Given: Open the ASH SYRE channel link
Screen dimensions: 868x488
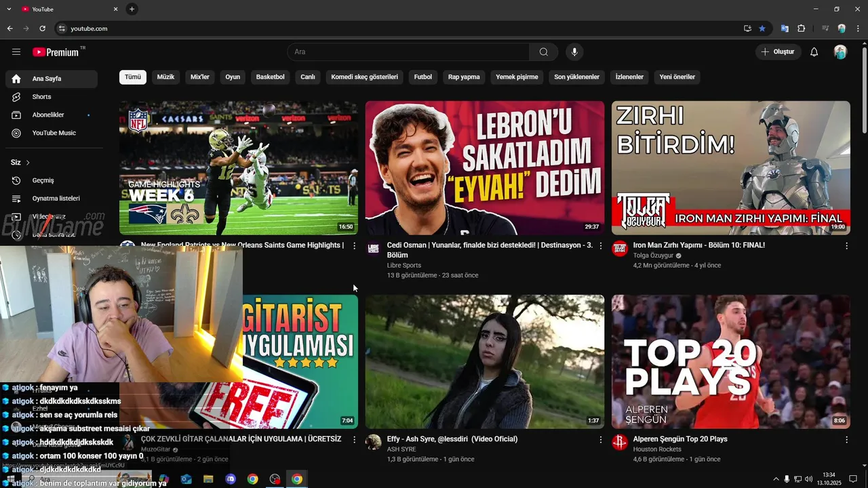Looking at the screenshot, I should coord(401,449).
